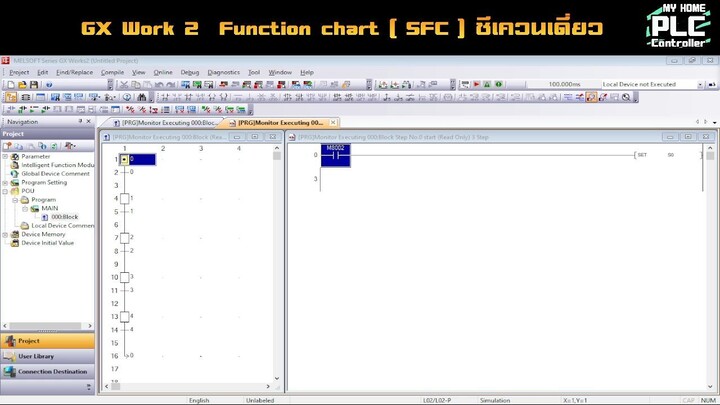Screen dimensions: 720x405
Task: Click the Connection Destination panel icon
Action: click(10, 371)
